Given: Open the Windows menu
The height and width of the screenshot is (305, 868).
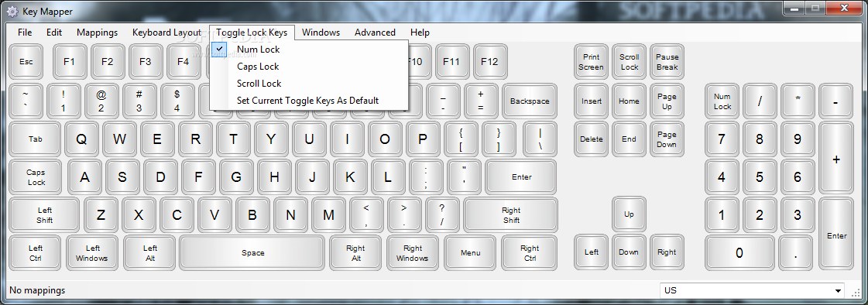Looking at the screenshot, I should [x=321, y=32].
